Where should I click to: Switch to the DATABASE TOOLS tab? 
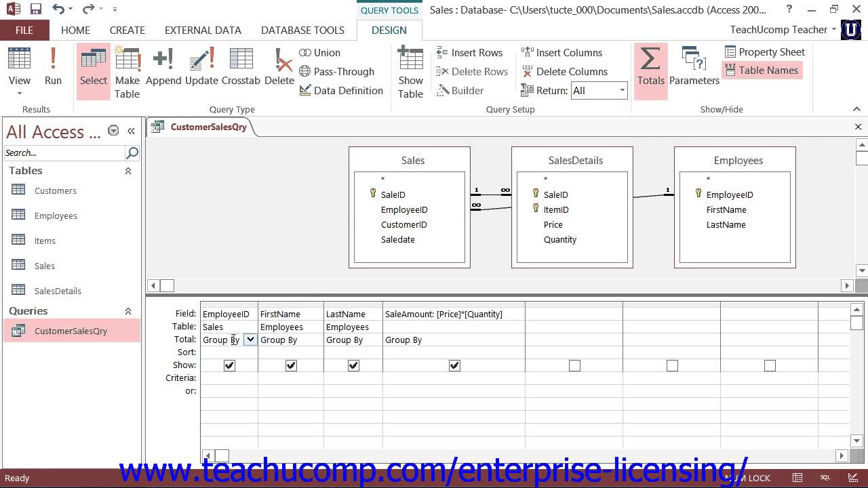tap(302, 30)
